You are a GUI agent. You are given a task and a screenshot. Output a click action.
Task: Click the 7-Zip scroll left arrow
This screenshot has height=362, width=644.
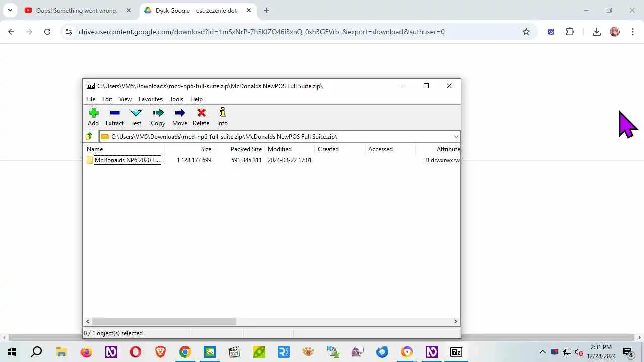coord(88,321)
